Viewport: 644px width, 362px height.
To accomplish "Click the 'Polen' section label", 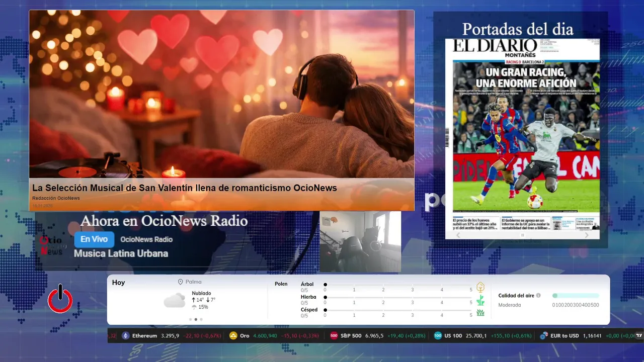I will click(281, 284).
